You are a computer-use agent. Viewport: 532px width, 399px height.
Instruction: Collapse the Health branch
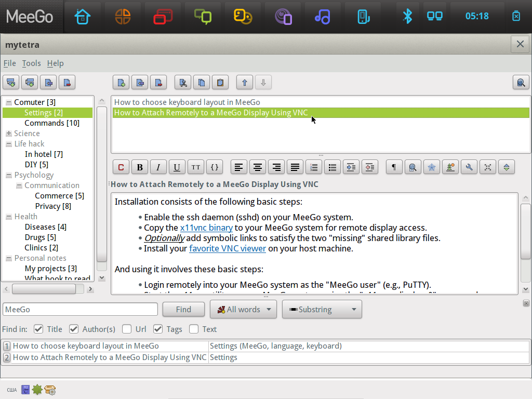[x=9, y=217]
